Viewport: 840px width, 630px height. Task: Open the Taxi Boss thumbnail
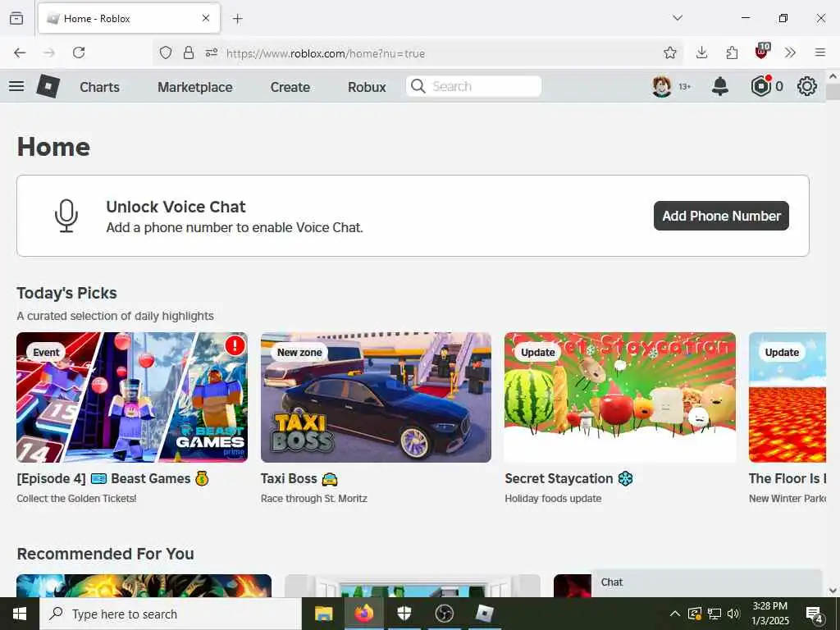pyautogui.click(x=376, y=397)
